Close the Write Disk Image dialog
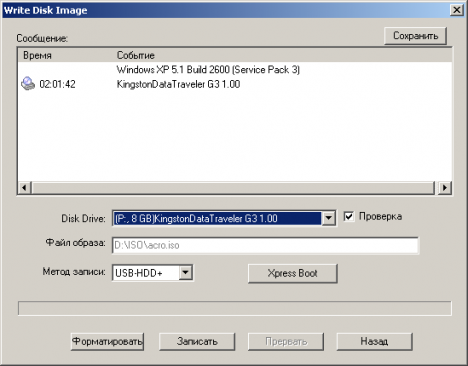This screenshot has height=366, width=468. [x=456, y=10]
